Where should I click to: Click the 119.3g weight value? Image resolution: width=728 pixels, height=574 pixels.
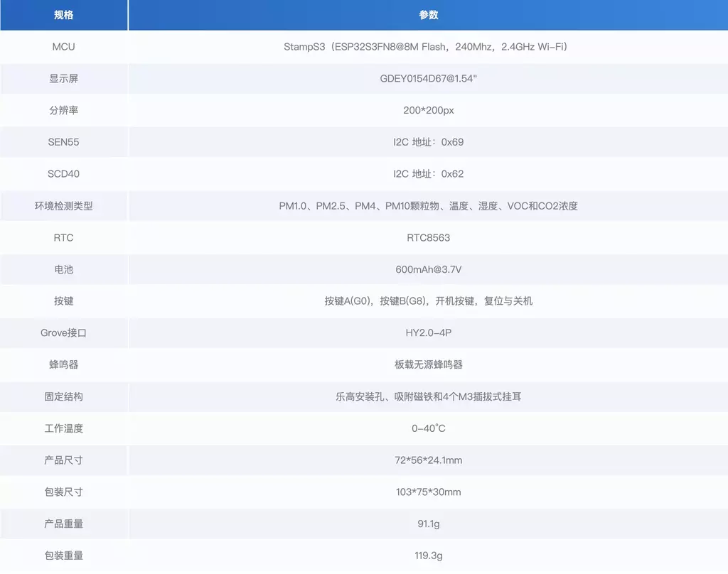428,556
